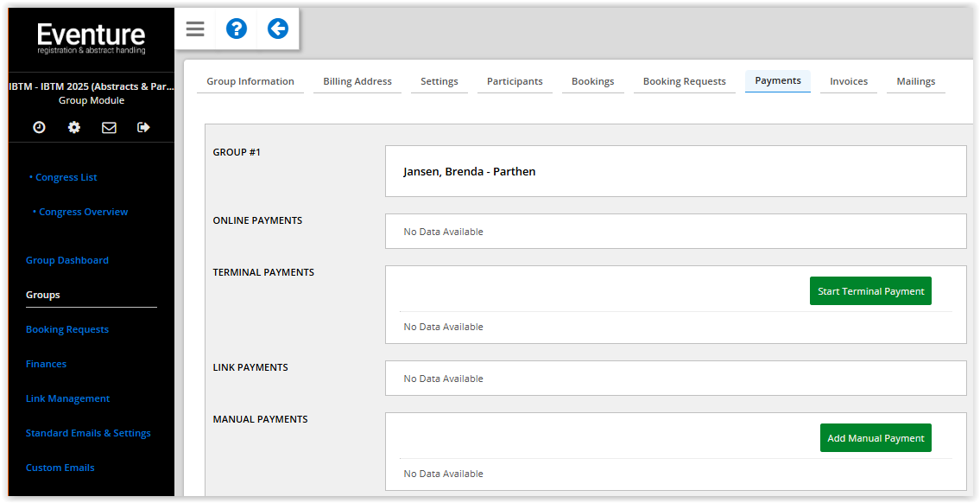The height and width of the screenshot is (503, 980).
Task: Open the Mailings tab
Action: tap(915, 81)
